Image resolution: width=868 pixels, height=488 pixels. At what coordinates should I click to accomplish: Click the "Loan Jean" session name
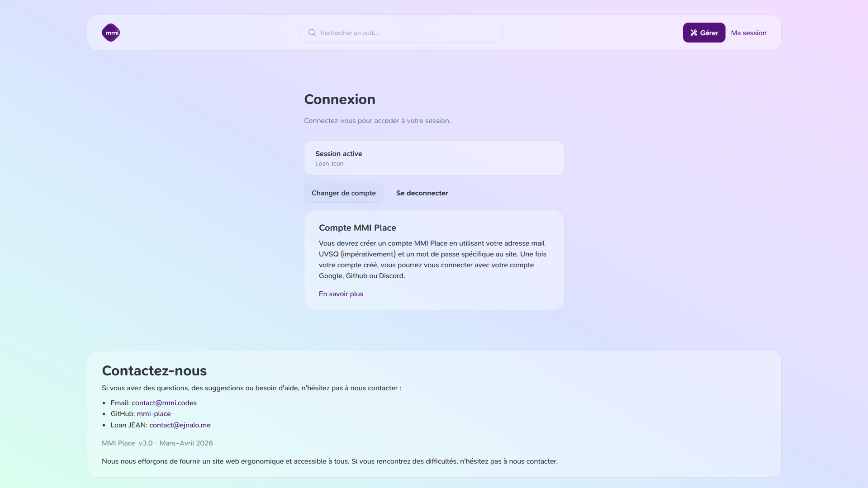[329, 164]
